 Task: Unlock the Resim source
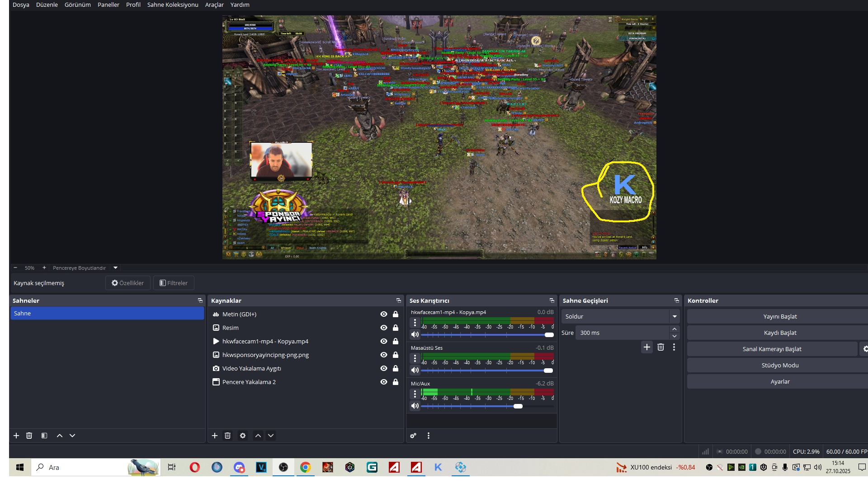coord(396,328)
